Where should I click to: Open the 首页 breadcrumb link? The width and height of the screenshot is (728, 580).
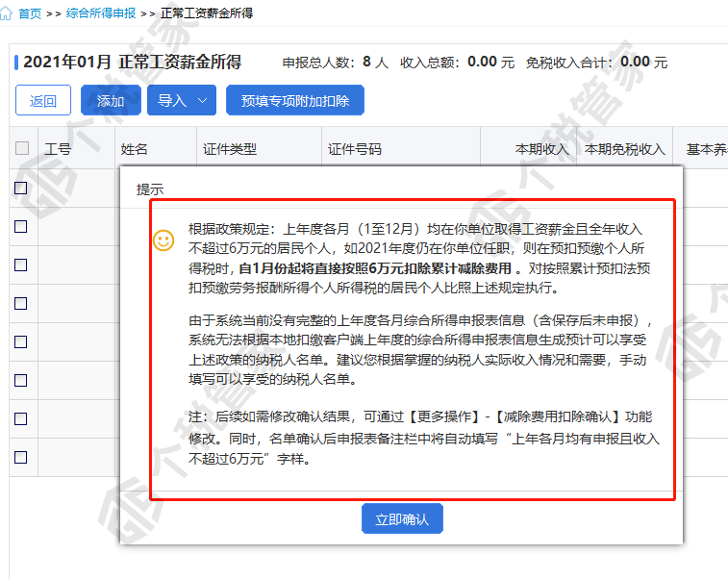click(x=30, y=13)
